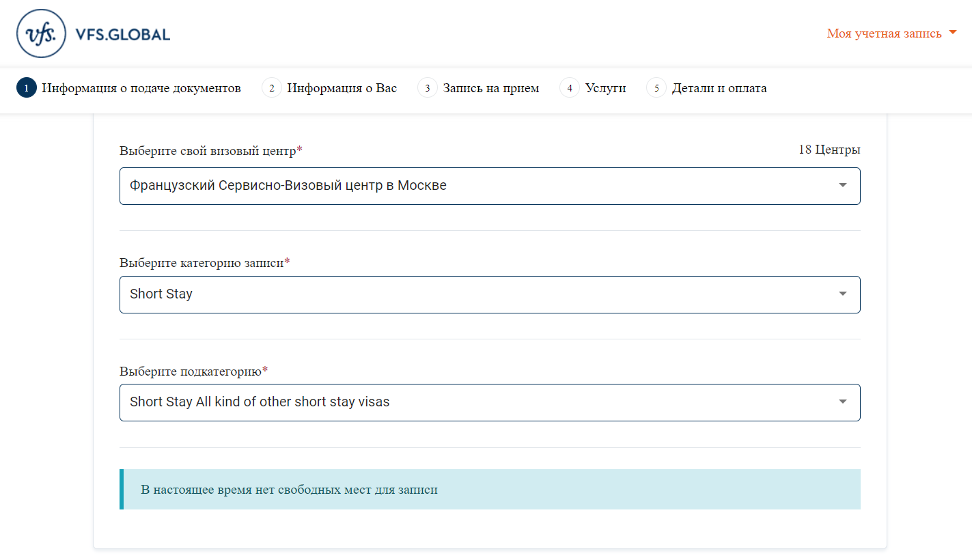Click the 18 Центры count text
The height and width of the screenshot is (560, 972).
pyautogui.click(x=829, y=150)
